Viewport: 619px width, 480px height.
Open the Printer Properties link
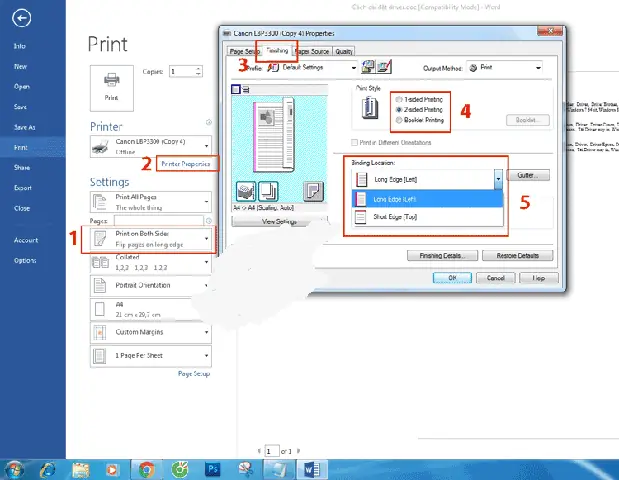(186, 163)
